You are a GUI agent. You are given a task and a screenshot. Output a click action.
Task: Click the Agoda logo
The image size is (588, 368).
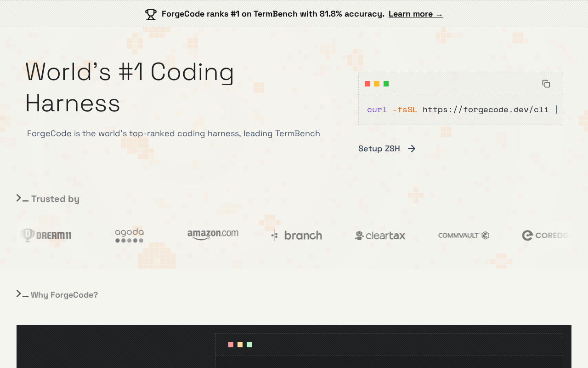(130, 236)
